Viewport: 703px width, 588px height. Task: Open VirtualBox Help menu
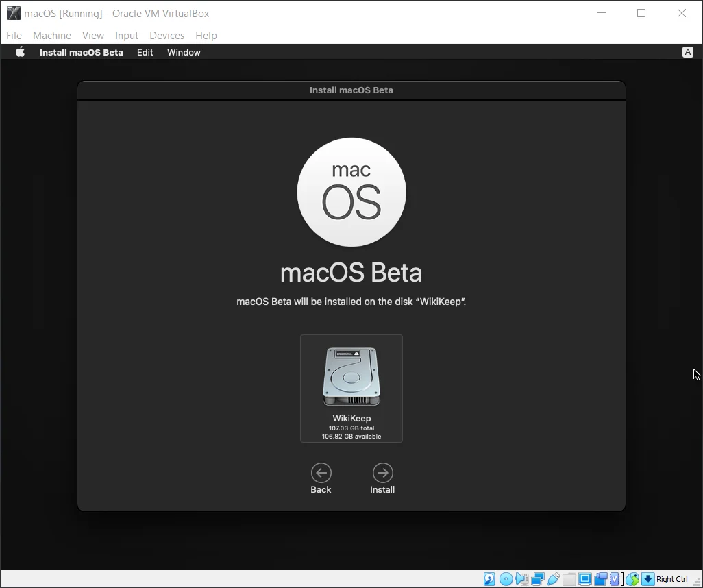pos(206,36)
